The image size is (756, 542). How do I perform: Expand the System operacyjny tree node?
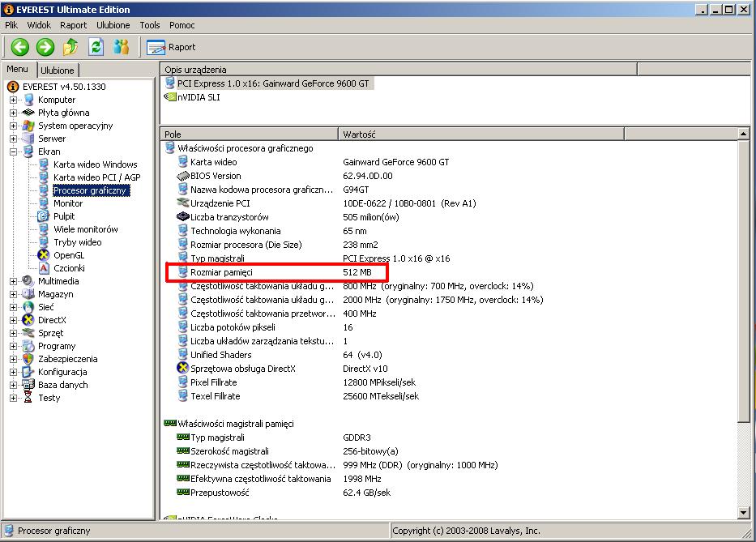tap(13, 126)
